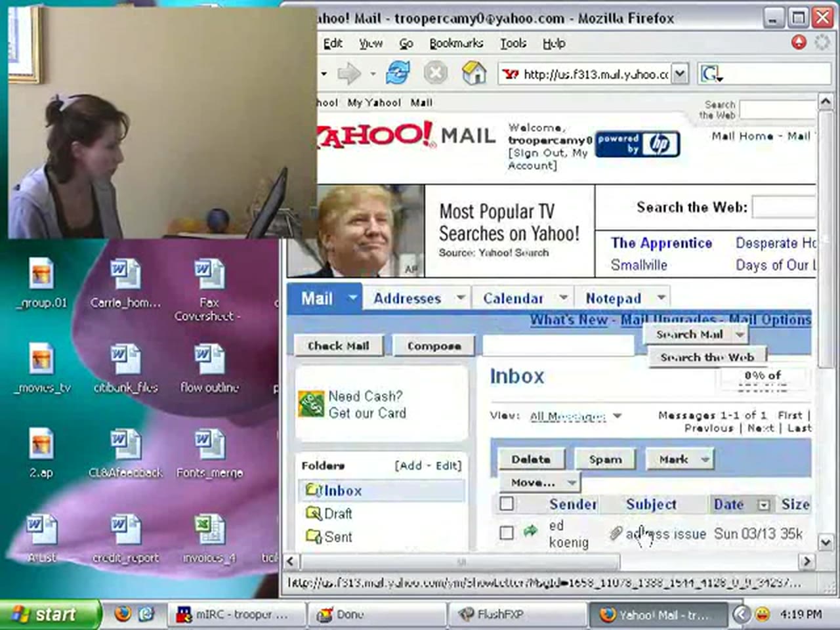
Task: Open the Mail tab dropdown arrow
Action: [352, 298]
